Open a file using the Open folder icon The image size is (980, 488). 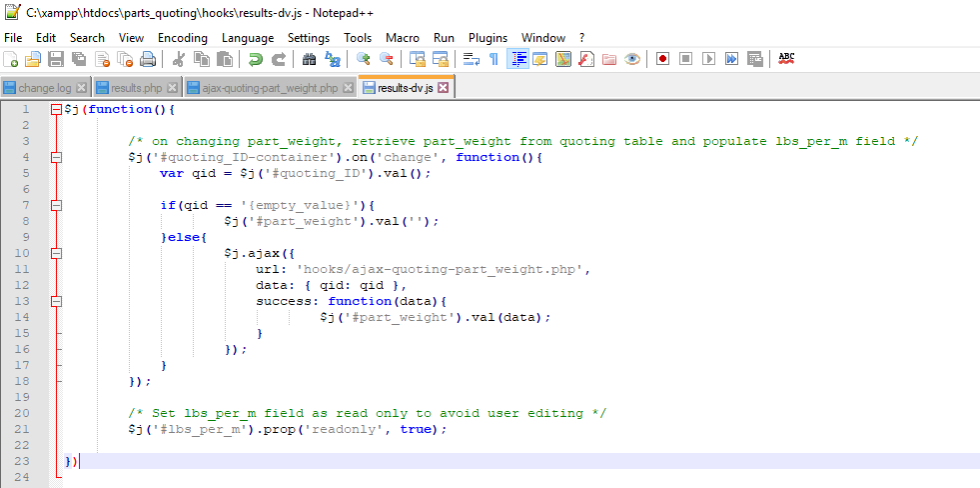coord(33,59)
